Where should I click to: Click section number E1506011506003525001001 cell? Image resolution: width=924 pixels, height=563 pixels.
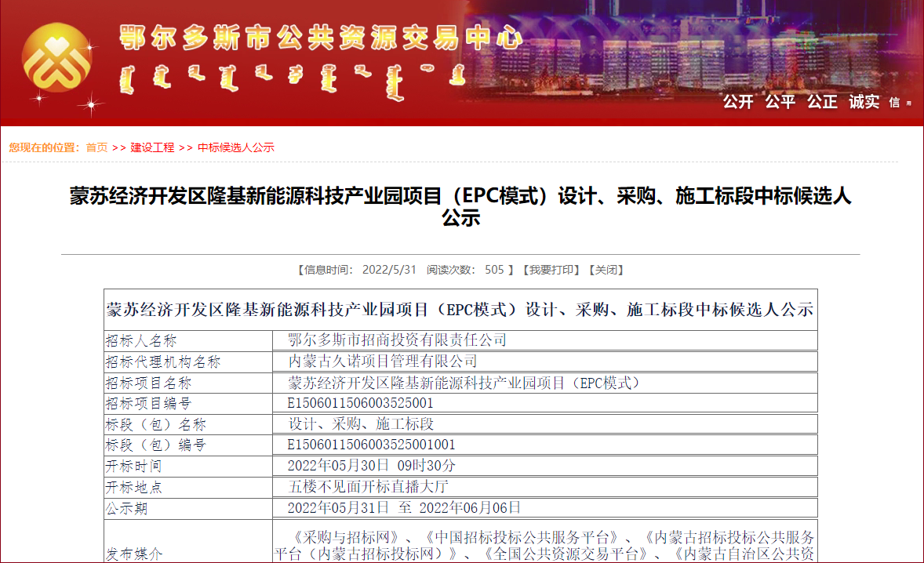point(371,445)
